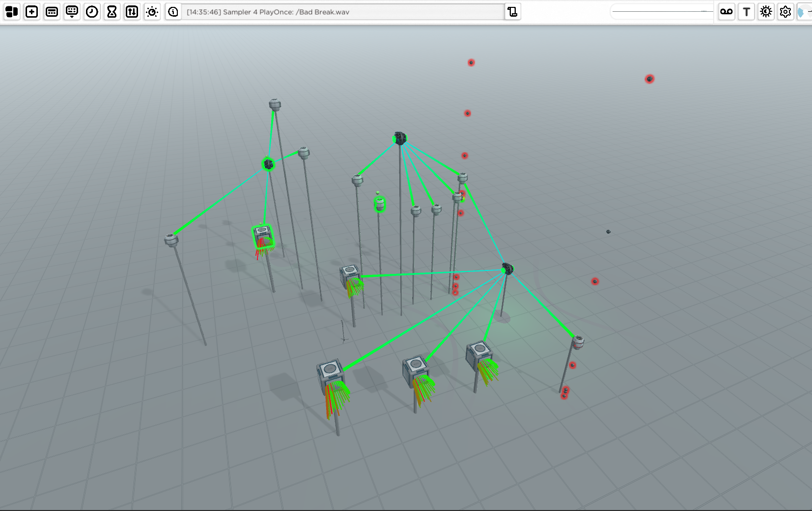Open the settings gear icon

[786, 12]
